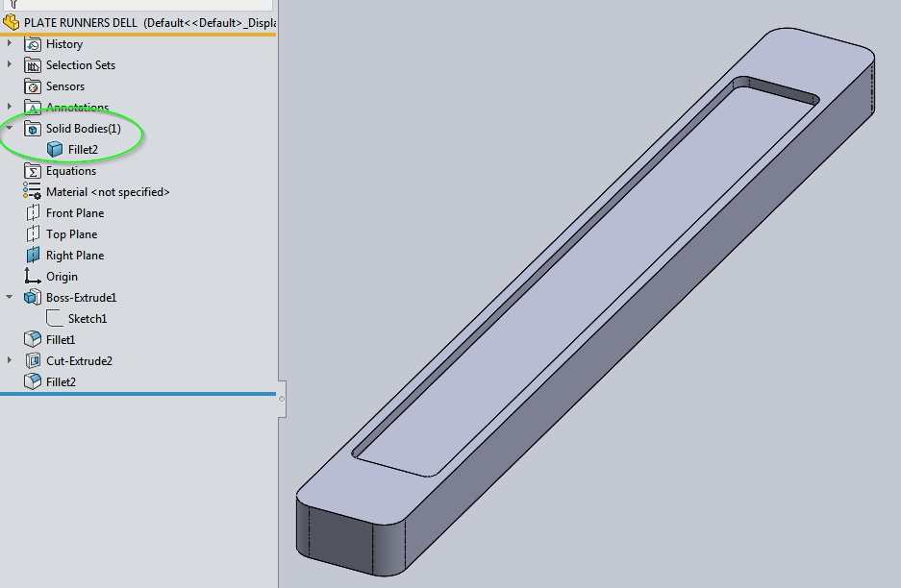
Task: Click the Origin icon
Action: click(x=32, y=276)
